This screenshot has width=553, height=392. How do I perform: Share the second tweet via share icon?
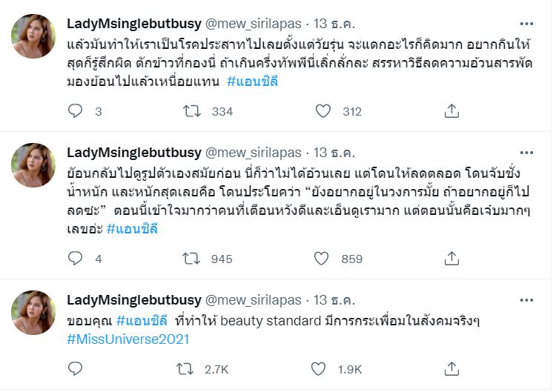[451, 259]
